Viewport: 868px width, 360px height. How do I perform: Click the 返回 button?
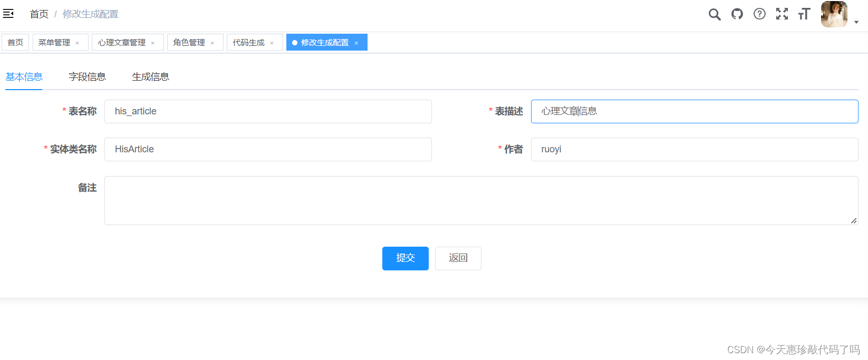(458, 258)
